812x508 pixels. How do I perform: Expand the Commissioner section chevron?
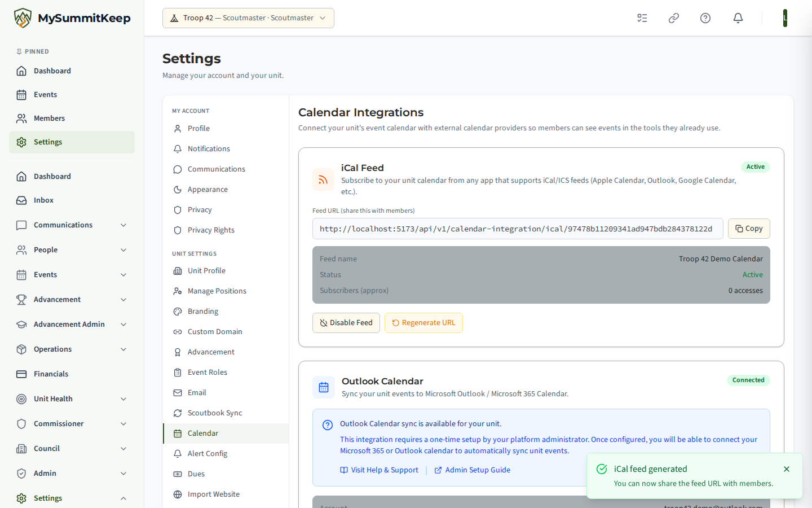coord(123,424)
